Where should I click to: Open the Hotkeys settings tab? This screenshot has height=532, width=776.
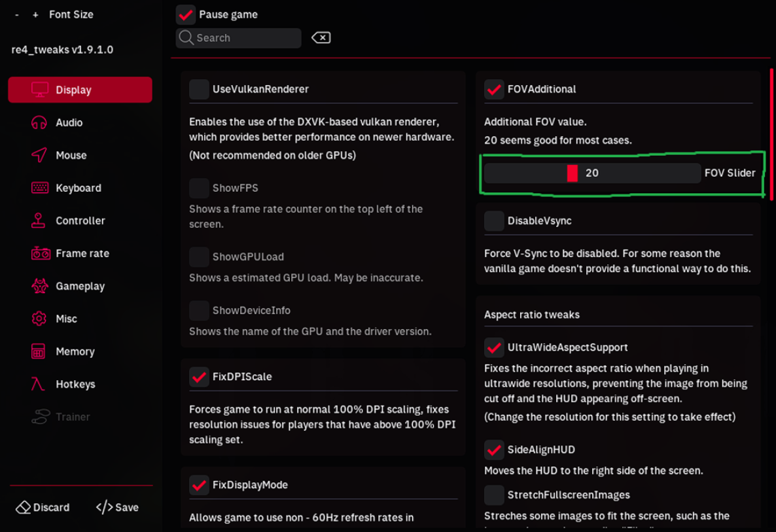75,384
